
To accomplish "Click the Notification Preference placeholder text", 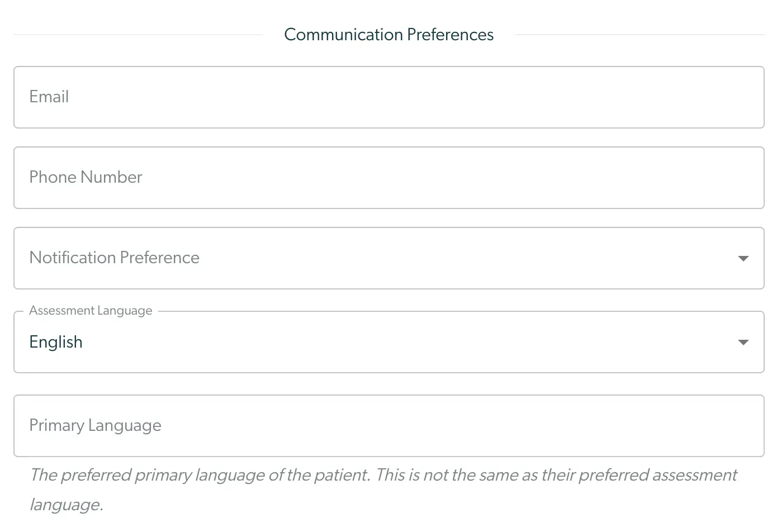I will point(114,258).
